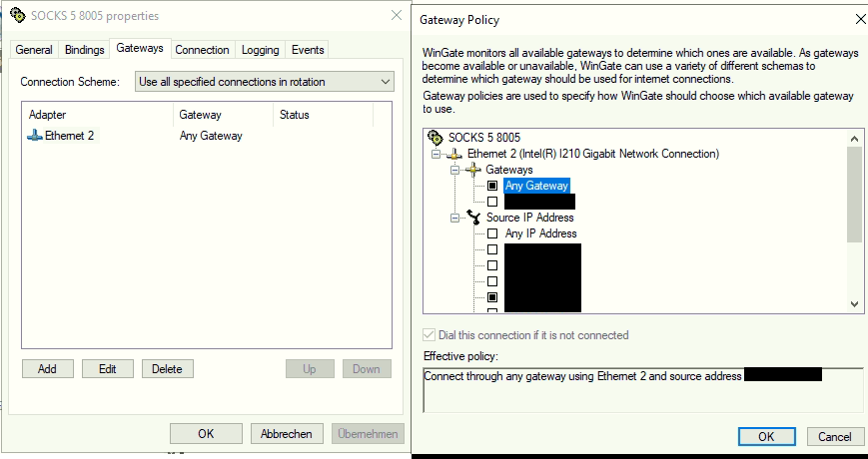The height and width of the screenshot is (459, 868).
Task: Click the SOCKS 5 8005 tree root icon
Action: (x=435, y=137)
